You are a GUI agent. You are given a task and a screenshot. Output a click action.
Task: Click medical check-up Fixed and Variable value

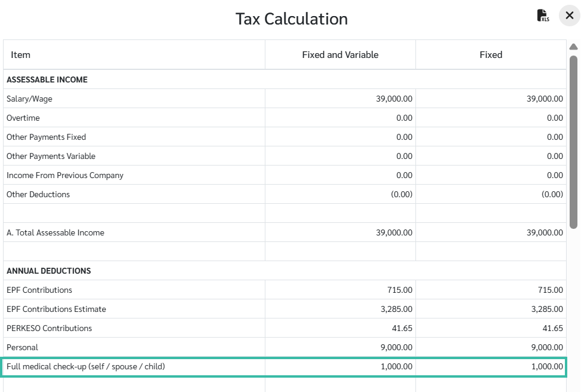(396, 366)
